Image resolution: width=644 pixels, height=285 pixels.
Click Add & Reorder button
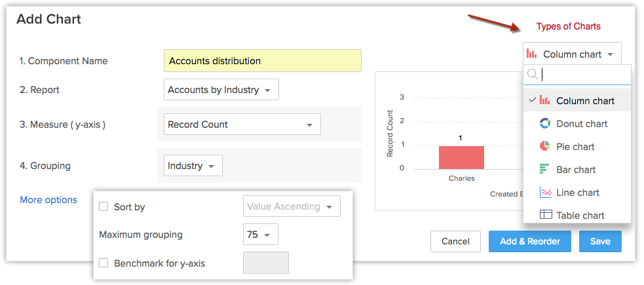click(529, 241)
